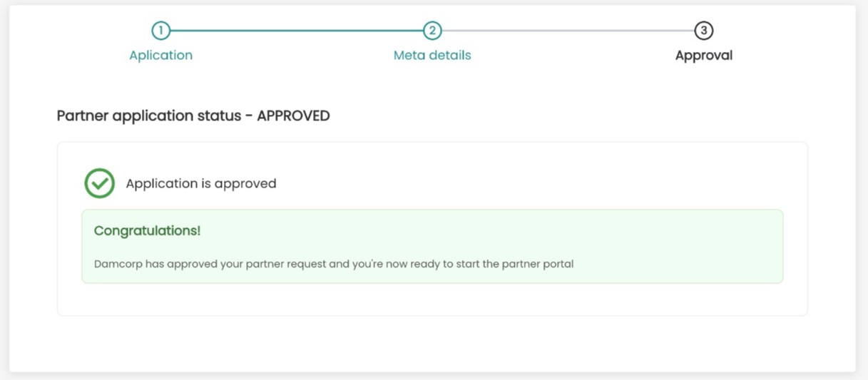
Task: Click the gray progress line before step 3
Action: point(568,31)
